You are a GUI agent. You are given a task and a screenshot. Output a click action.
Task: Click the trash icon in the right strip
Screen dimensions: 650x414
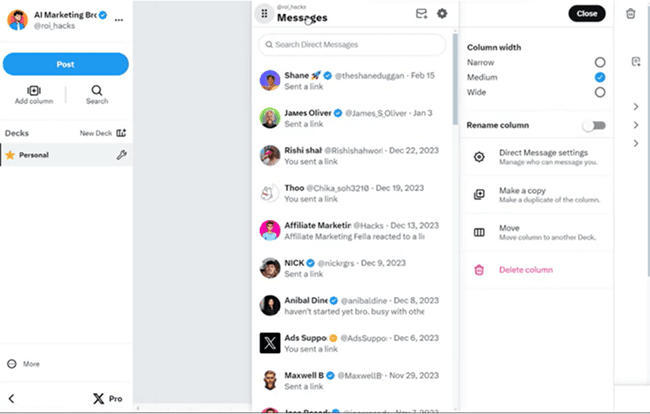point(631,14)
